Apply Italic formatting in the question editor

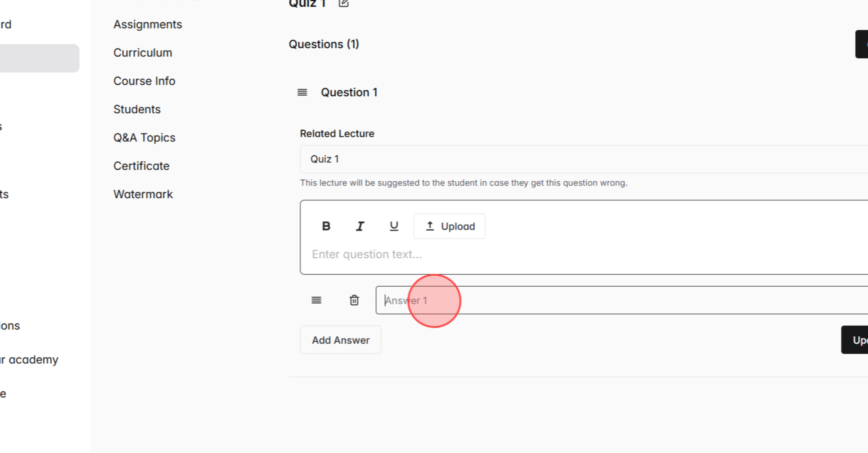[x=360, y=226]
